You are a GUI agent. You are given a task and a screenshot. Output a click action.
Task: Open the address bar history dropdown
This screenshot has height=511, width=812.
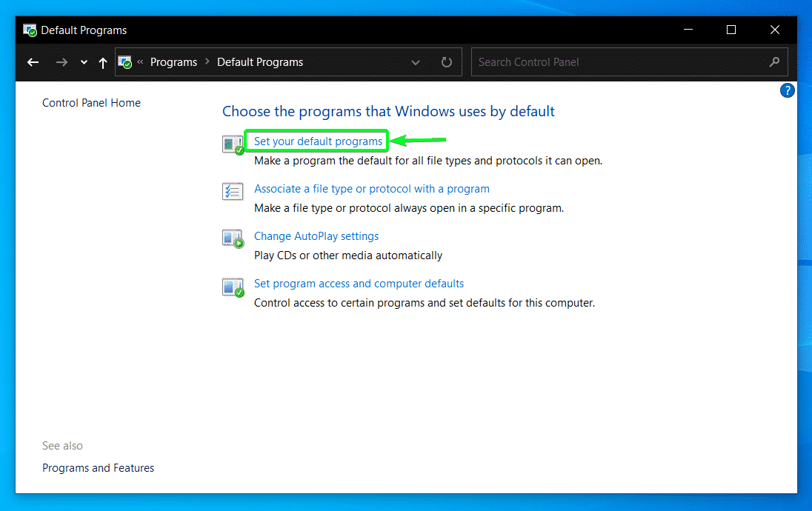(x=416, y=63)
